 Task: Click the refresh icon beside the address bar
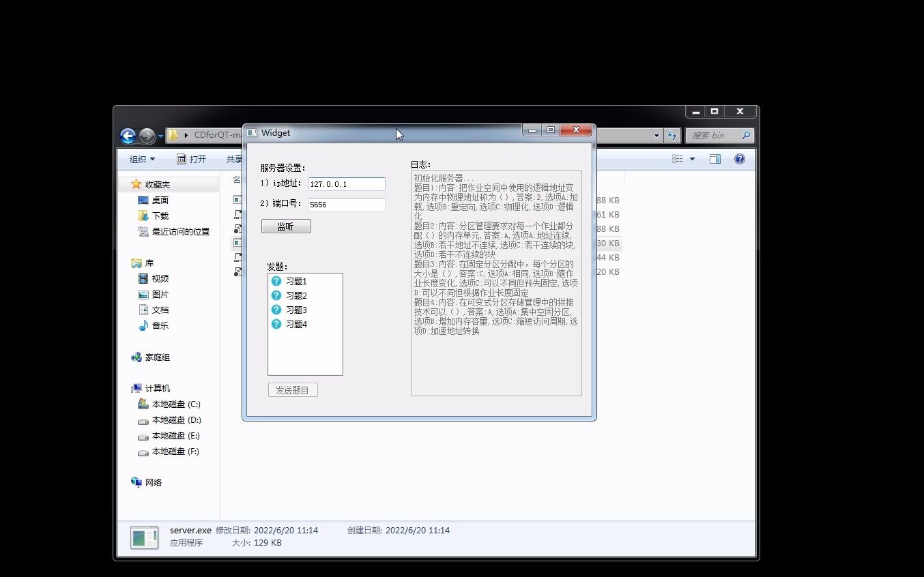click(672, 136)
